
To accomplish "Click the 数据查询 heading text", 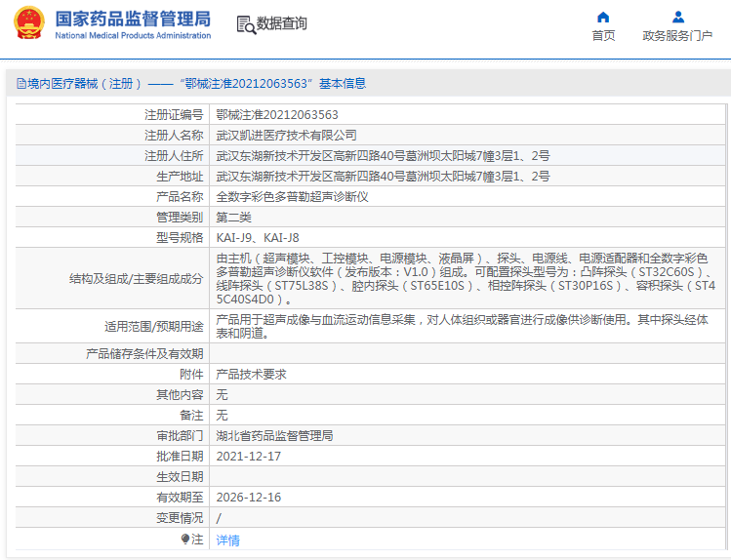I will point(281,23).
